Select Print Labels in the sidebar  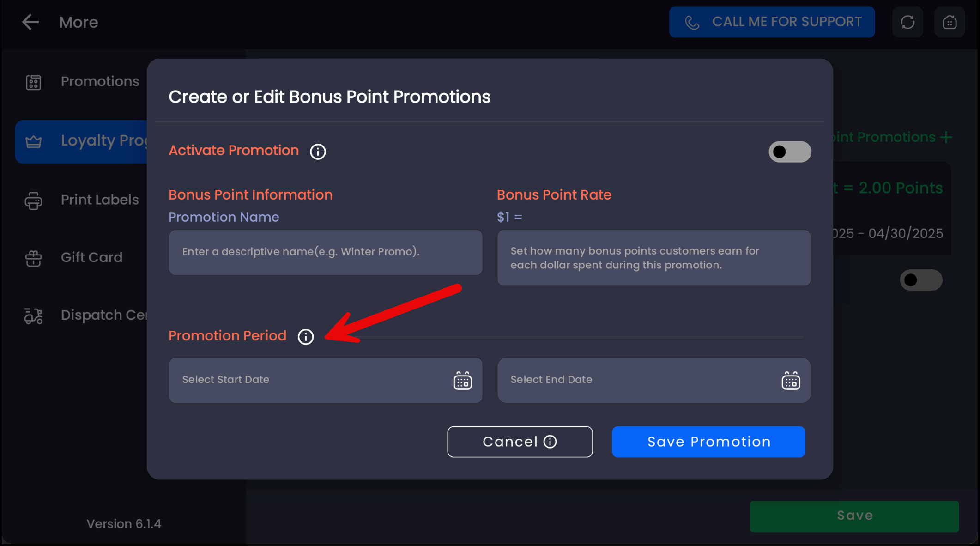99,200
